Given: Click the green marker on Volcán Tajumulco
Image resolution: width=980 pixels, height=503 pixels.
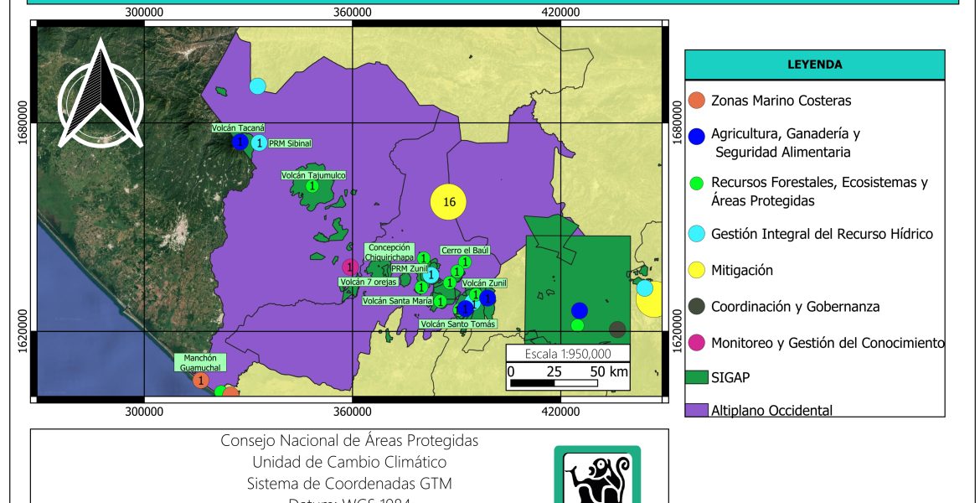Looking at the screenshot, I should [312, 185].
